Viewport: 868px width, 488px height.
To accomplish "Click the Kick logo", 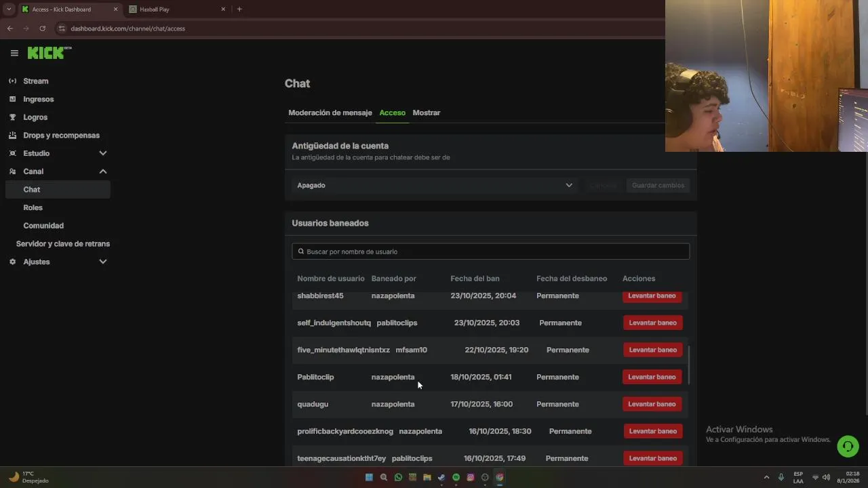I will tap(49, 53).
